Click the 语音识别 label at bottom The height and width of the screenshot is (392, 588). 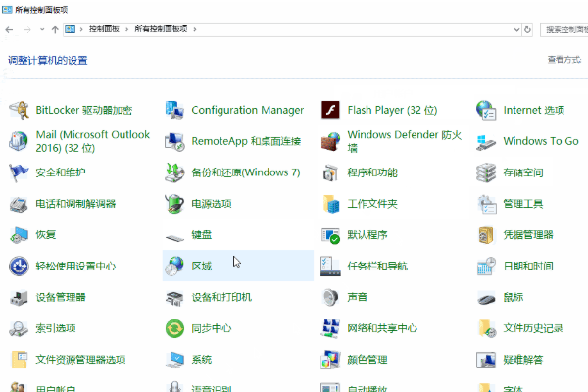pyautogui.click(x=212, y=389)
